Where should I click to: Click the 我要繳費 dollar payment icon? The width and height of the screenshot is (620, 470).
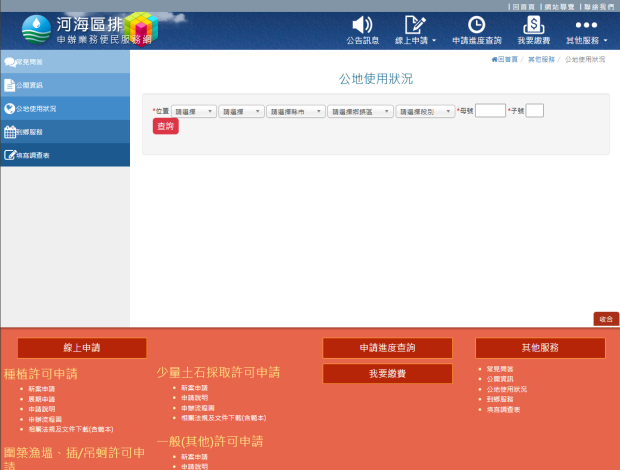(x=533, y=25)
